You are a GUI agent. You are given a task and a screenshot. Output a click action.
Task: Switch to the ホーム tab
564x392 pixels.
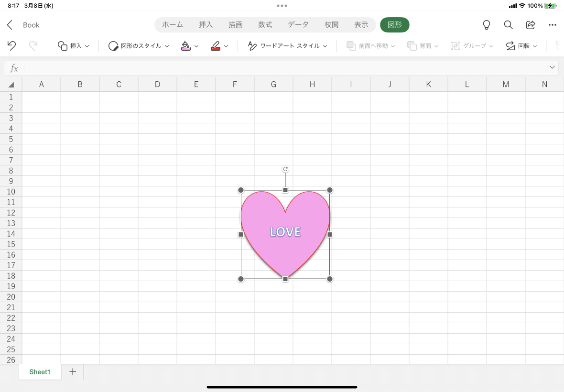pyautogui.click(x=172, y=25)
